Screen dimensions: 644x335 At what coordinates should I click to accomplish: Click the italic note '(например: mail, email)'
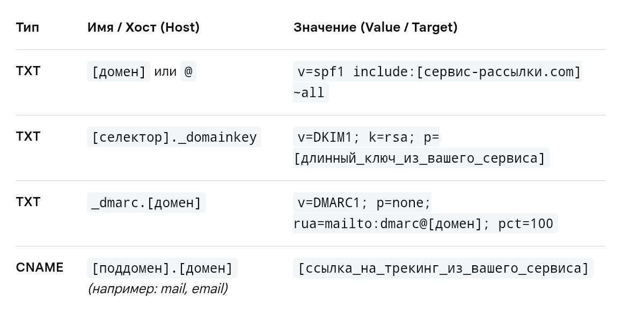(158, 289)
